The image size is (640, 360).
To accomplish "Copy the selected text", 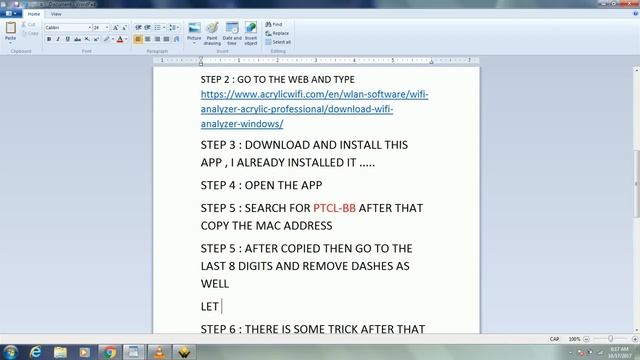I will [x=30, y=33].
